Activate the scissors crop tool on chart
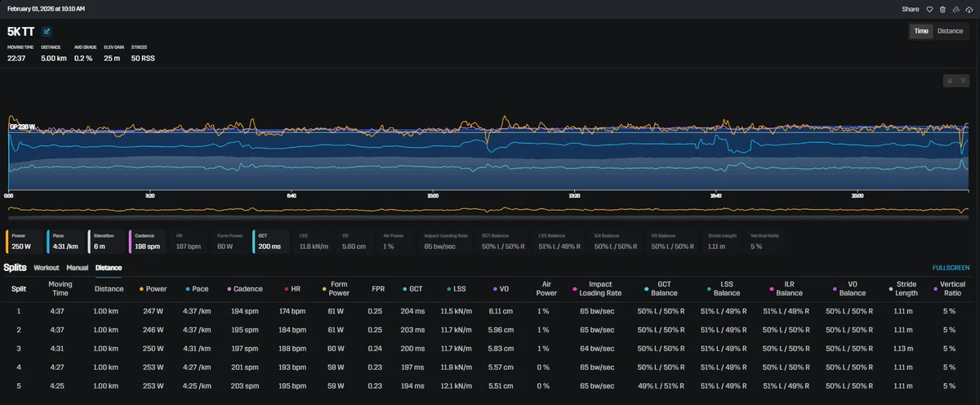Image resolution: width=980 pixels, height=405 pixels. 950,80
